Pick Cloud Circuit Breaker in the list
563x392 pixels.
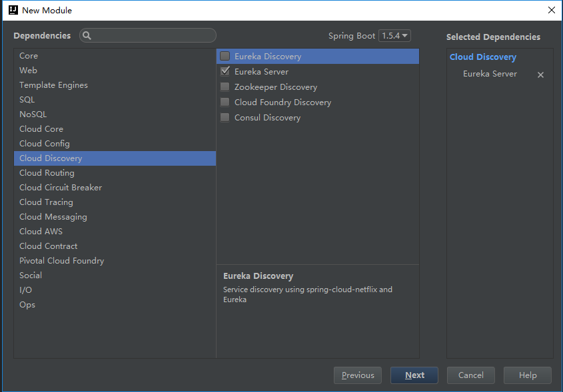click(x=61, y=188)
